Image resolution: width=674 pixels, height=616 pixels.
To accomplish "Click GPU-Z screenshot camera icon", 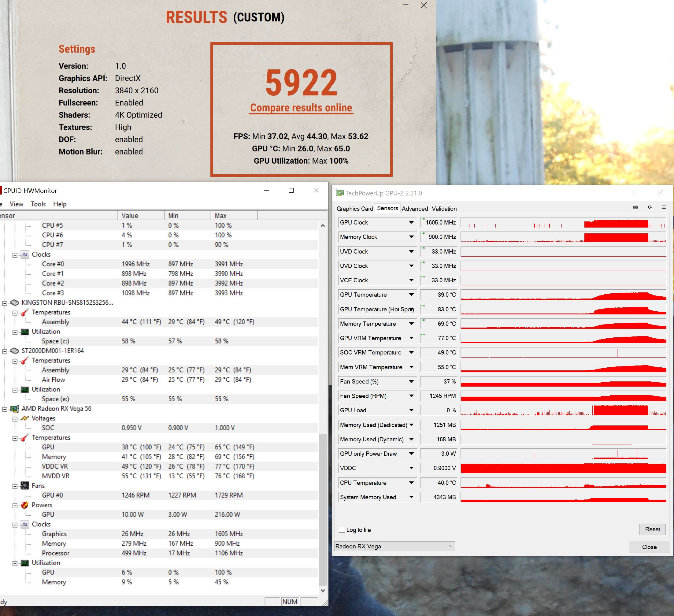I will (635, 207).
